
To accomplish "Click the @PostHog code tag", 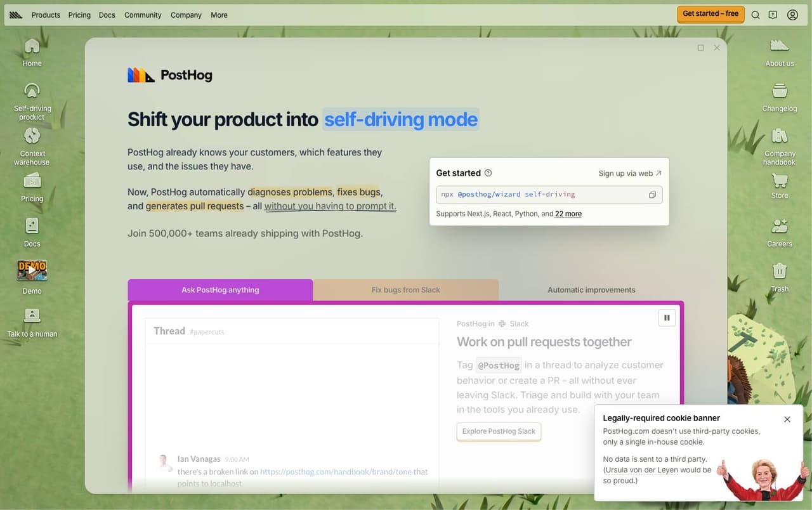I will tap(499, 365).
